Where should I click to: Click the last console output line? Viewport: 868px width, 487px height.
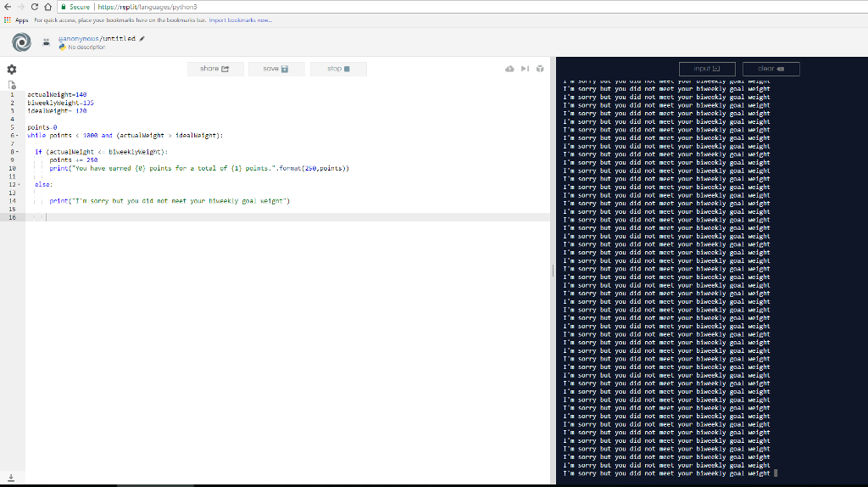point(666,473)
